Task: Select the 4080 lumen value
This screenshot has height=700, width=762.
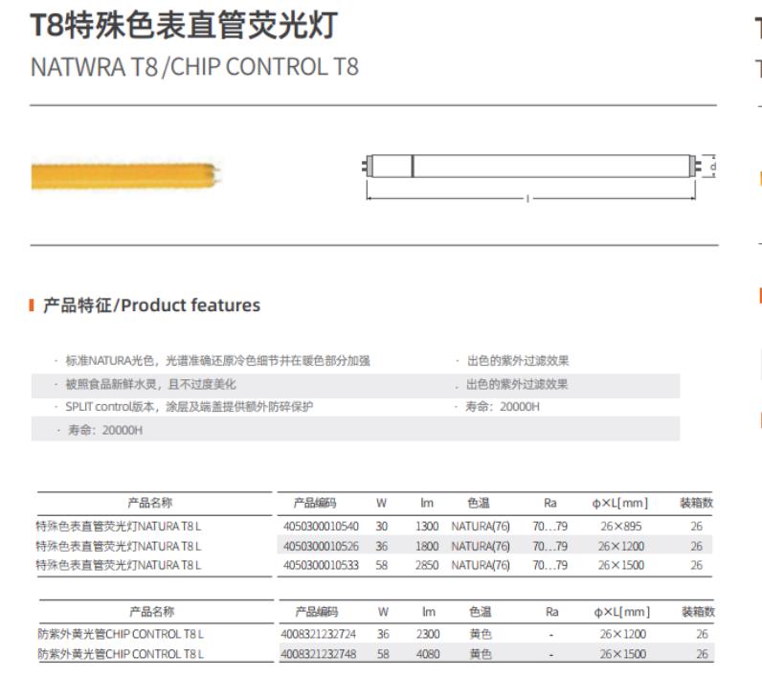Action: 427,654
